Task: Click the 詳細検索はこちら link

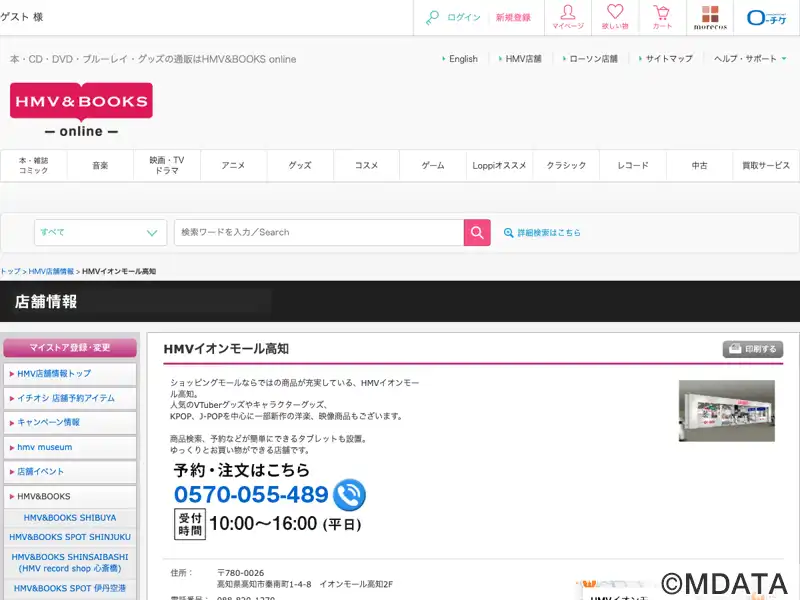Action: click(549, 233)
